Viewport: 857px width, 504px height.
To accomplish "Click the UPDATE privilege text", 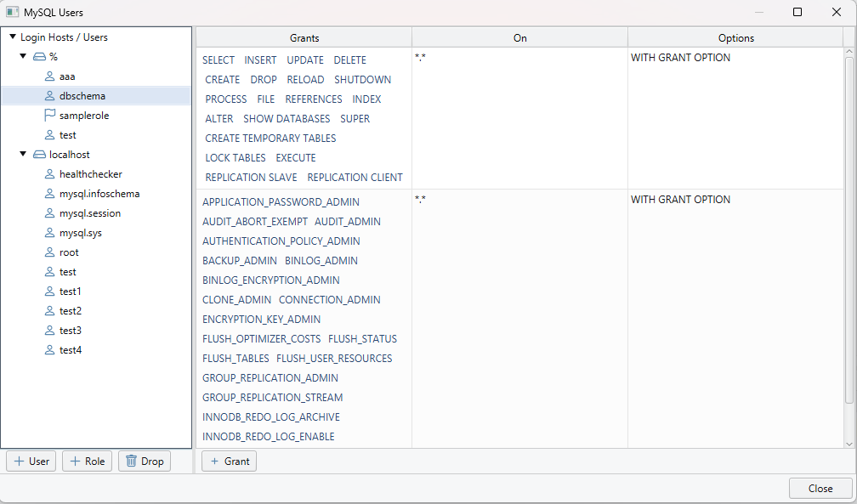I will pos(305,60).
